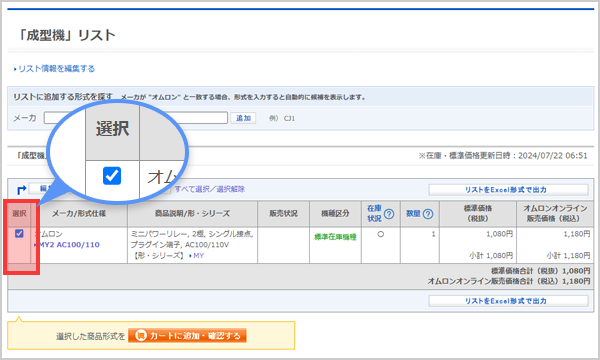The image size is (600, 360).
Task: Select the 標準在庫機種 text
Action: coord(335,237)
